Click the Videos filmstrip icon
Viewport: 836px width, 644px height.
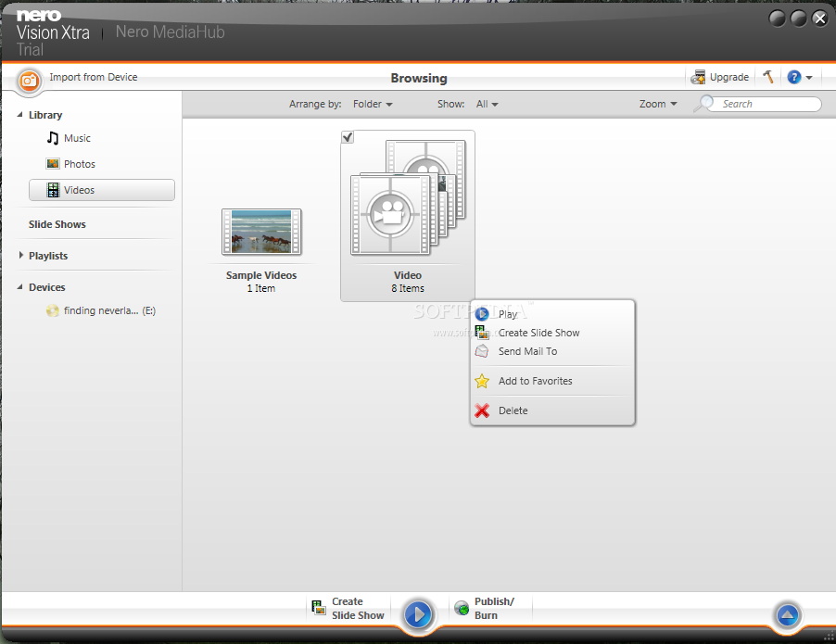point(53,190)
